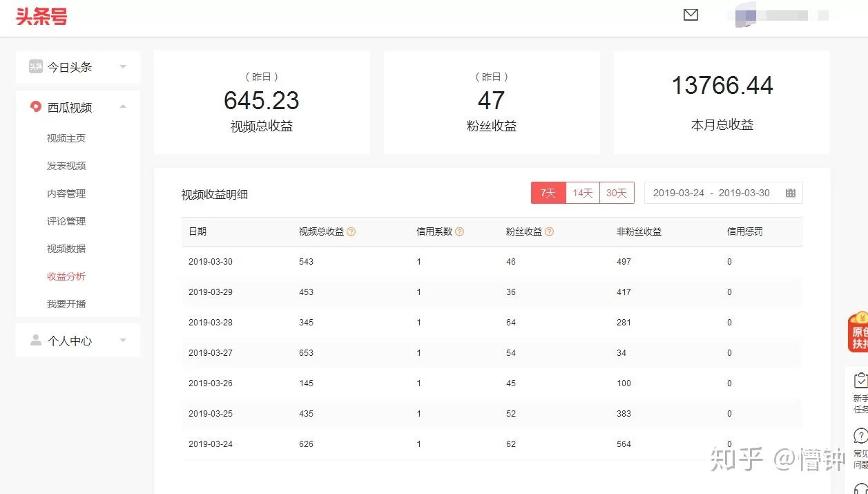Open 发表视频 page
Screen dimensions: 868x494
pyautogui.click(x=66, y=166)
